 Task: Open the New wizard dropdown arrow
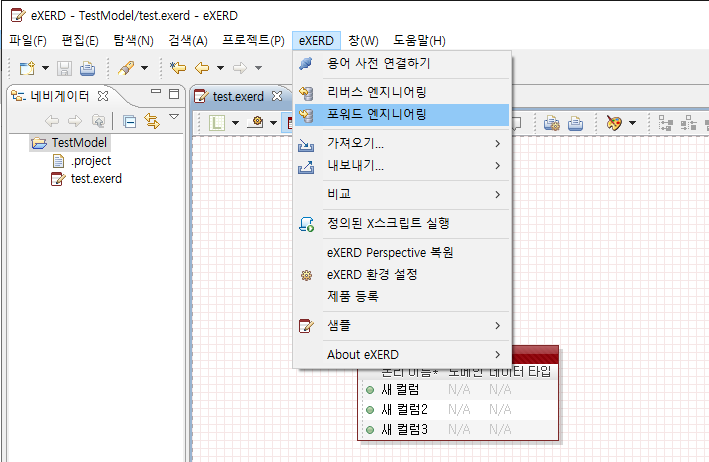coord(45,68)
